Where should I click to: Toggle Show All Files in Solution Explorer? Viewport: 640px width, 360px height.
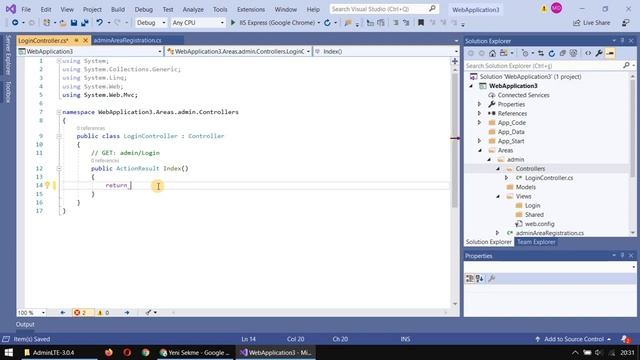click(x=573, y=53)
